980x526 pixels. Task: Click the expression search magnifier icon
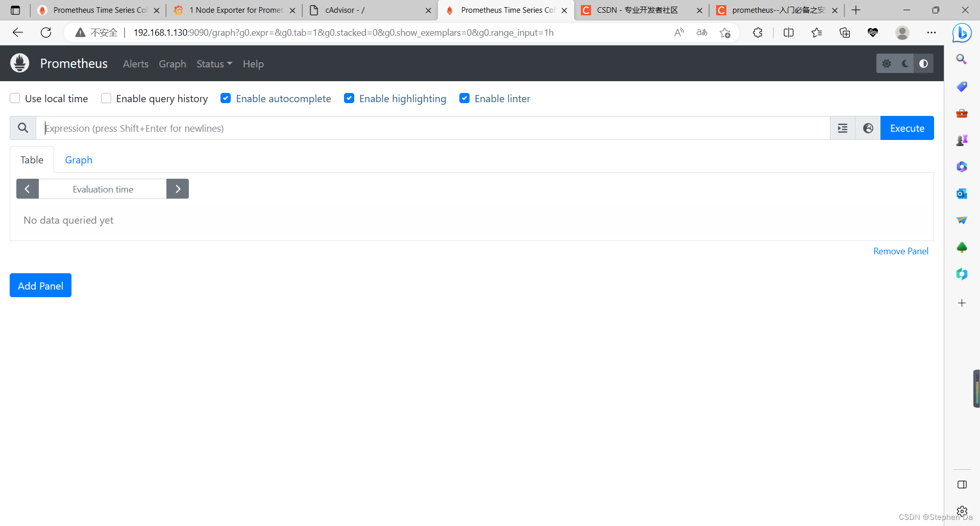click(23, 128)
